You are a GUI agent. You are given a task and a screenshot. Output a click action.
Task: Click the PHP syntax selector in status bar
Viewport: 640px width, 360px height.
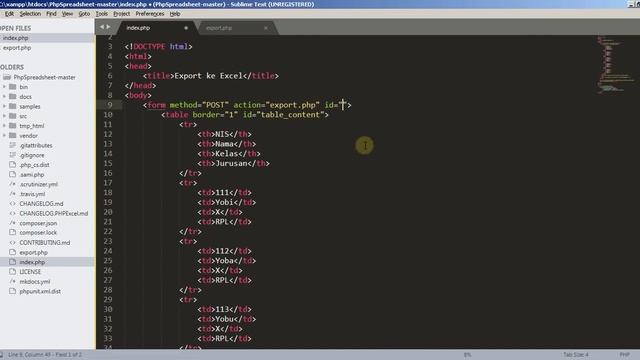click(624, 355)
